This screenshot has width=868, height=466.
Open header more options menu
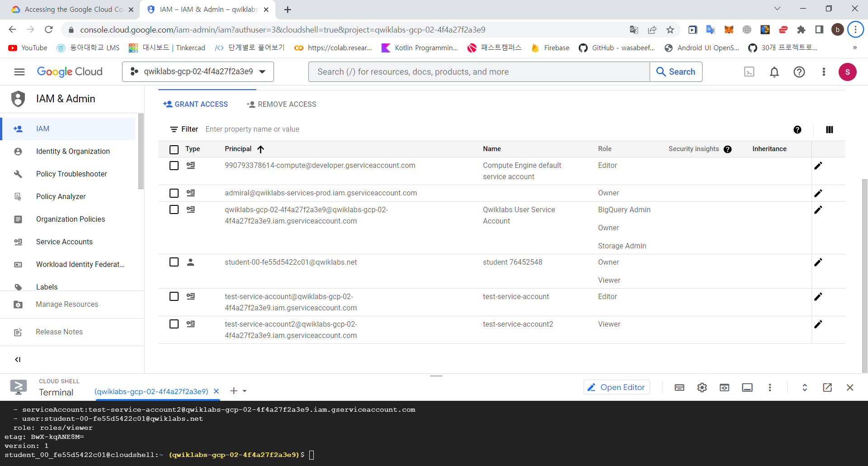pos(824,71)
